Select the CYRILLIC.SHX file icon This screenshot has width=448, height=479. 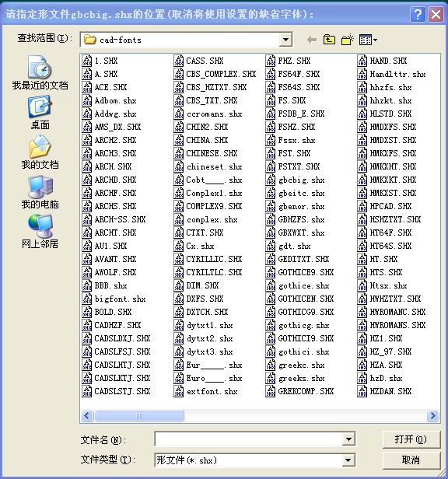click(179, 259)
